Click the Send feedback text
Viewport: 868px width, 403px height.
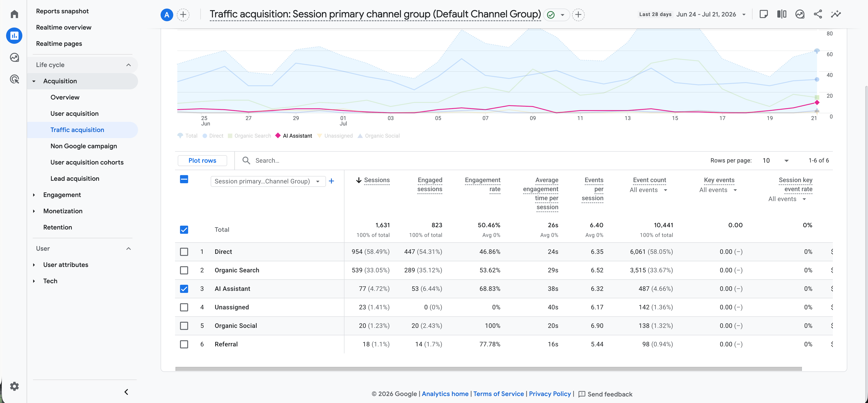610,394
